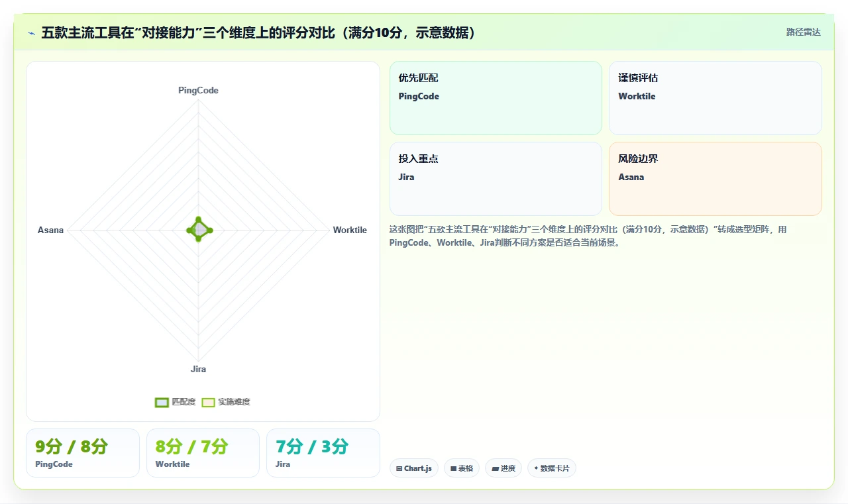The image size is (848, 504).
Task: Click the Chart.js tag icon
Action: pos(399,468)
